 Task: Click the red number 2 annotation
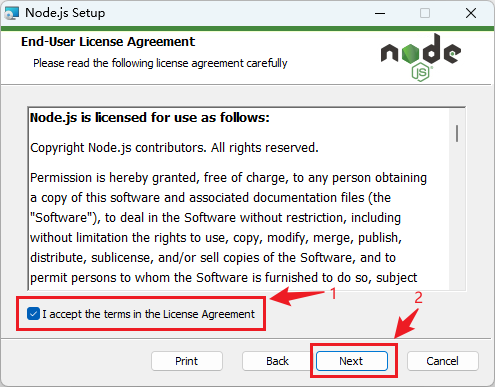click(x=418, y=298)
